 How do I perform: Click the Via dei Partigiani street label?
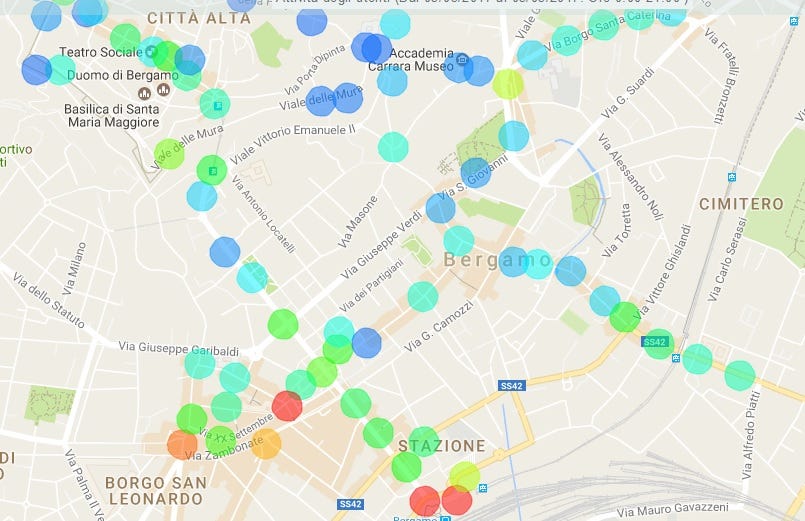(x=371, y=286)
